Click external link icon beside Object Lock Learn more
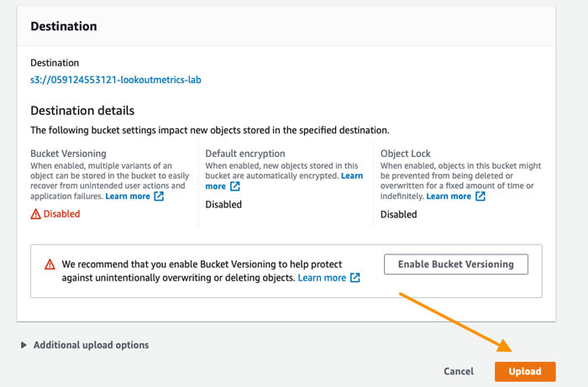Image resolution: width=588 pixels, height=387 pixels. [x=480, y=196]
